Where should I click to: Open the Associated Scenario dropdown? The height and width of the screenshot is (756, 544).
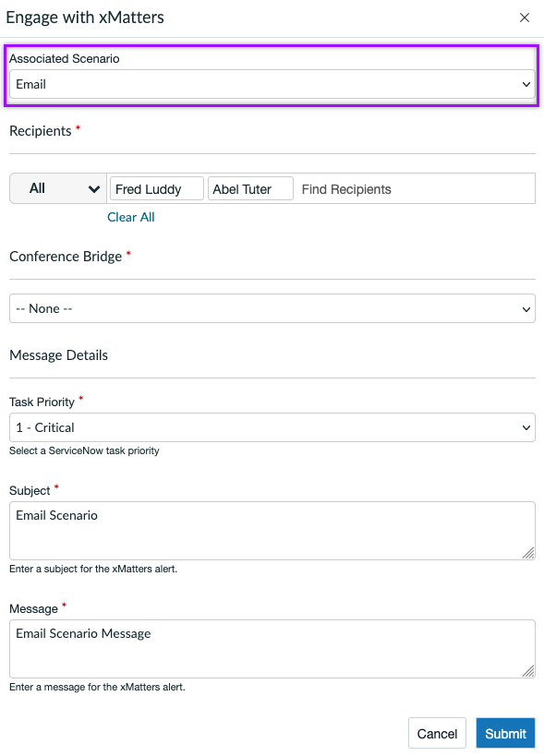click(x=272, y=84)
